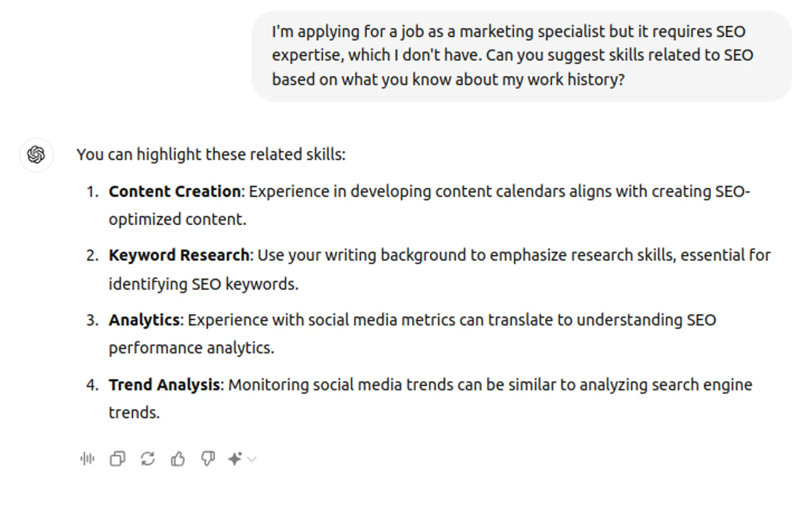Click the sparkle change-model icon
812x513 pixels.
pyautogui.click(x=235, y=459)
